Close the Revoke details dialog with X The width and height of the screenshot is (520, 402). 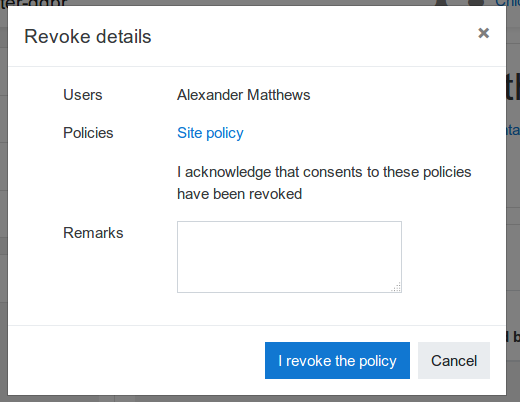click(483, 33)
